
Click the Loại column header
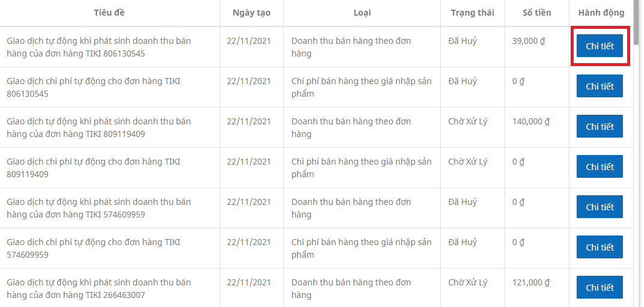point(362,13)
